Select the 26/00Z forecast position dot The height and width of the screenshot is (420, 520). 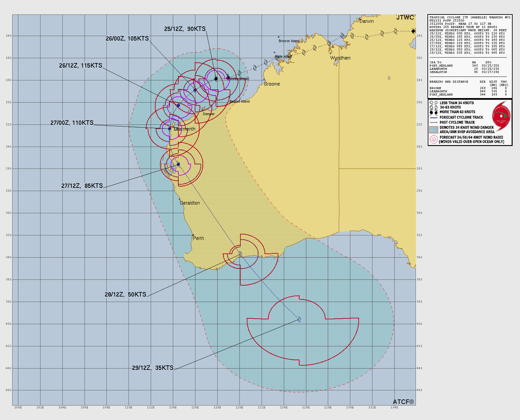[195, 90]
